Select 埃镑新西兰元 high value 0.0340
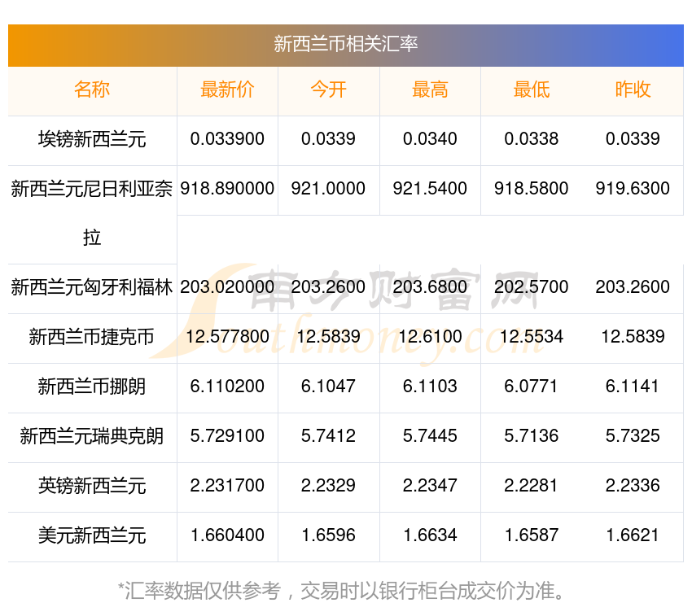Image resolution: width=692 pixels, height=616 pixels. point(430,139)
